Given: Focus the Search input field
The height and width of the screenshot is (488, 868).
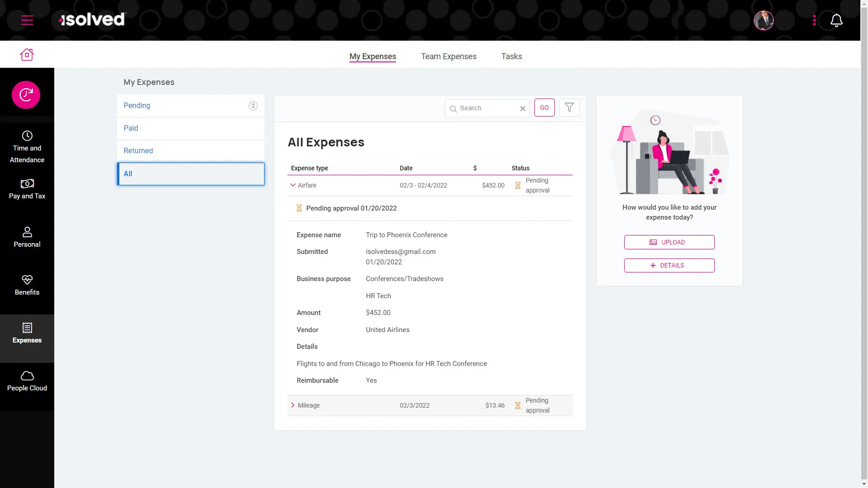Looking at the screenshot, I should (487, 108).
